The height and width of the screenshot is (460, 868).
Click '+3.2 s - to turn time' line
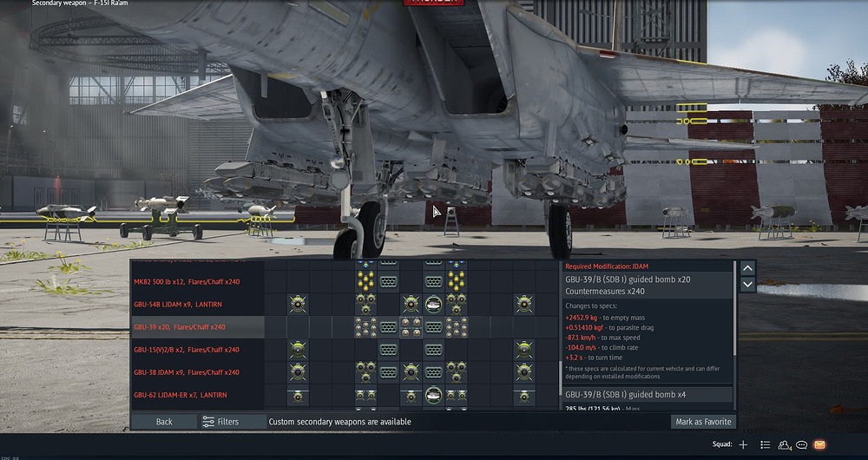595,358
